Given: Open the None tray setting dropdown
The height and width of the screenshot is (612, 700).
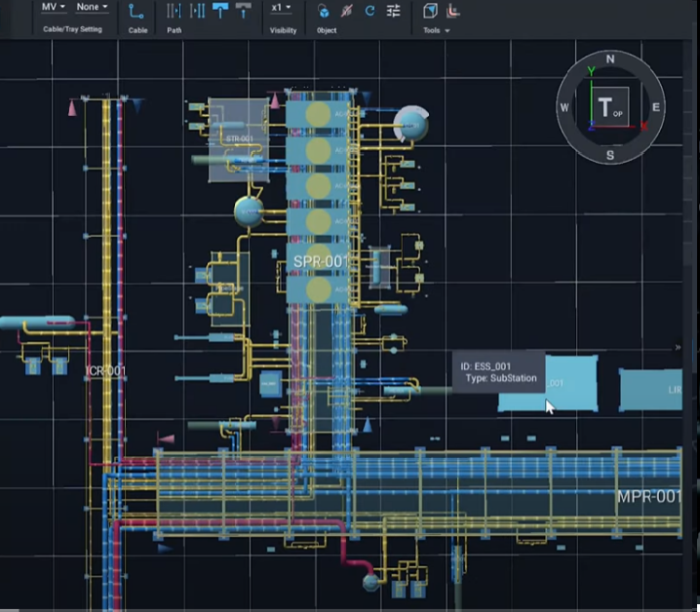Looking at the screenshot, I should [92, 7].
